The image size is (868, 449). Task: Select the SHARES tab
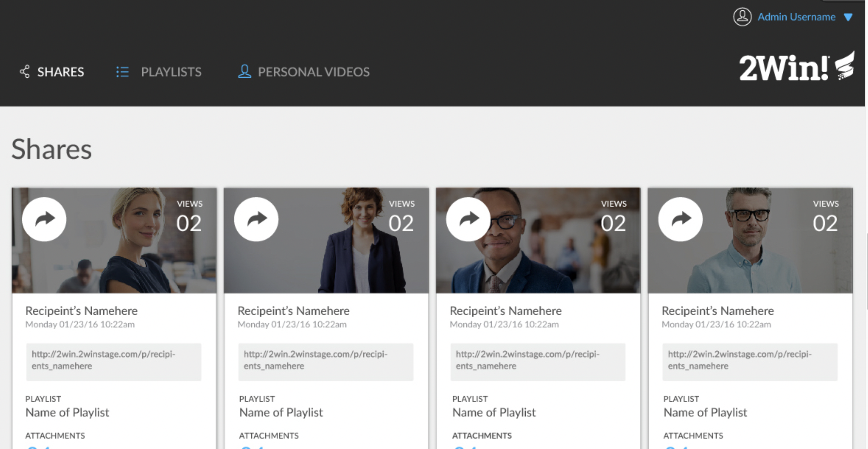pos(61,72)
